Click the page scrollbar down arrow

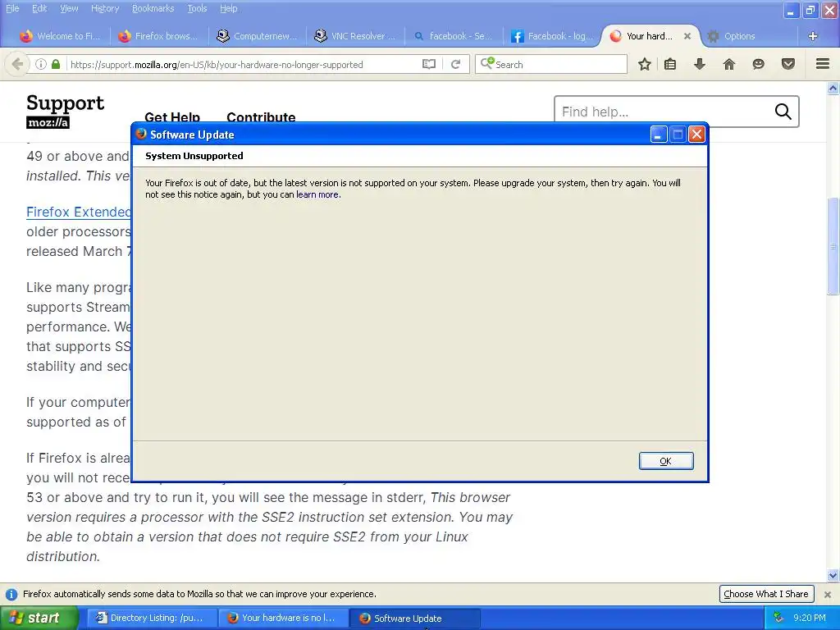coord(833,575)
